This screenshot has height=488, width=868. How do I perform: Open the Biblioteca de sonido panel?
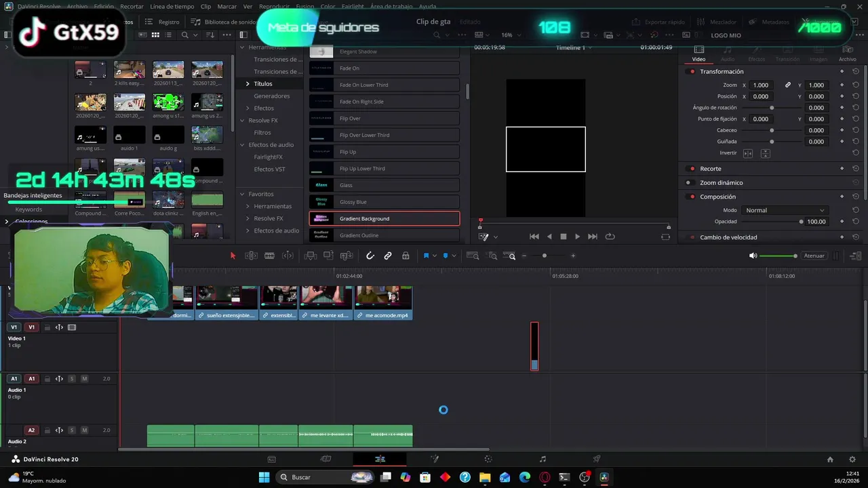pos(224,22)
